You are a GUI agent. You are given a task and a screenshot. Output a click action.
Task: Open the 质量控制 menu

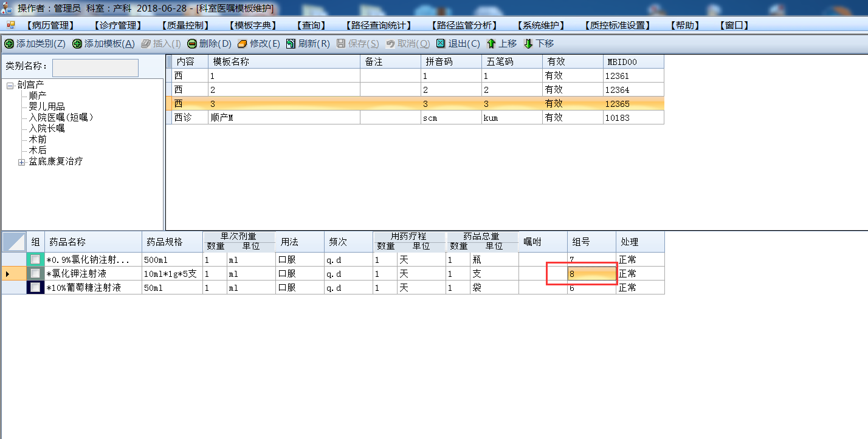[185, 26]
